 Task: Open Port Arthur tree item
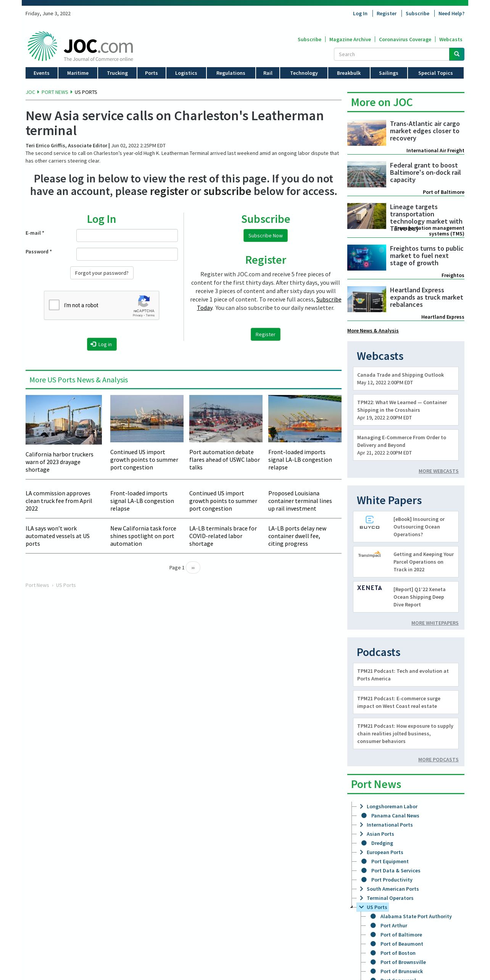(x=394, y=925)
